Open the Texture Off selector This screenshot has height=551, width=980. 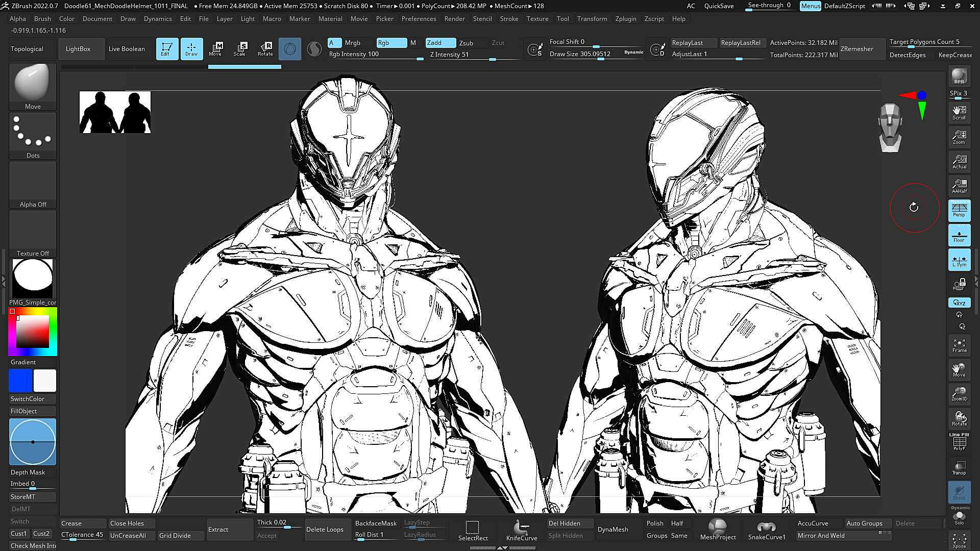[x=33, y=233]
